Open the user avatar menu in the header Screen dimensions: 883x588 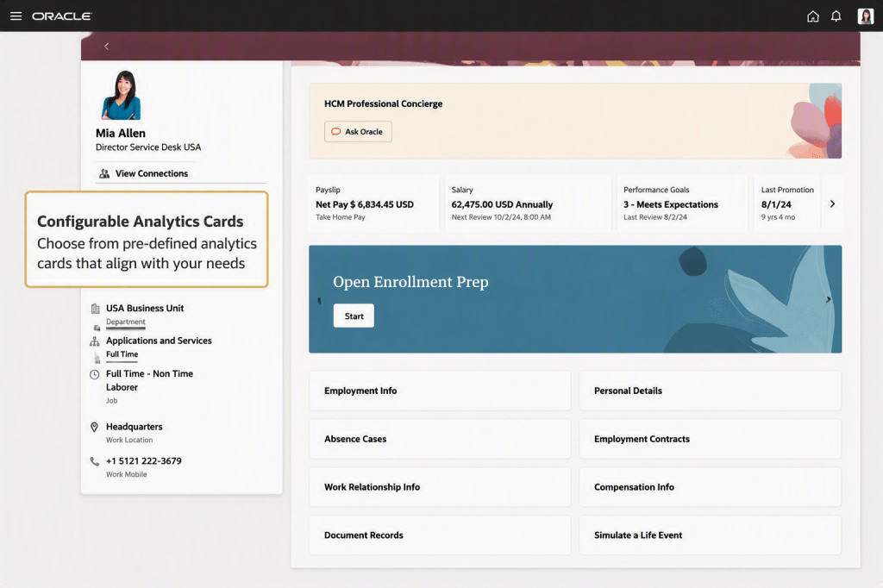(x=866, y=16)
